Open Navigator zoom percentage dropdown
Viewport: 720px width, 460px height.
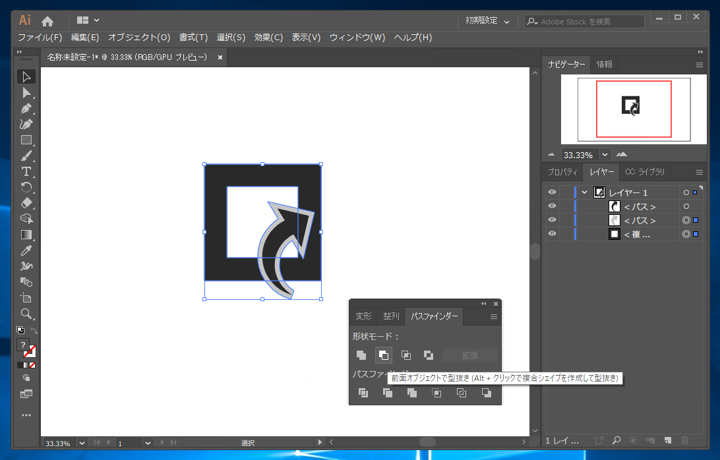(x=605, y=155)
